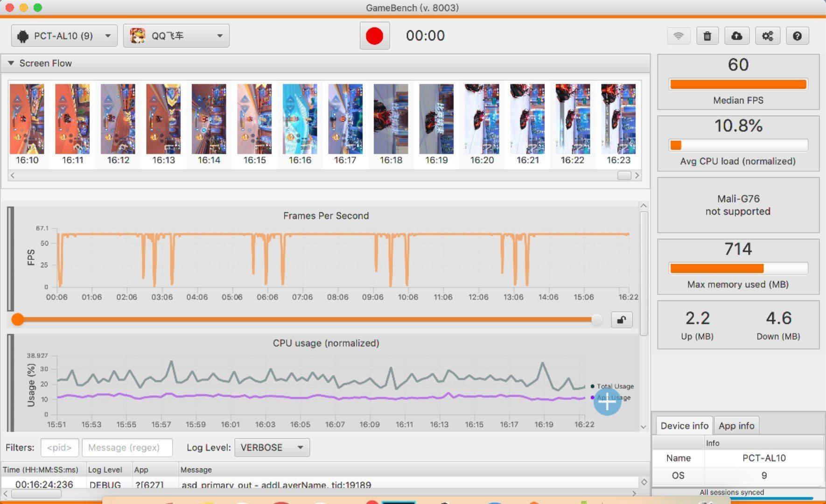Open the help question mark icon

tap(797, 36)
